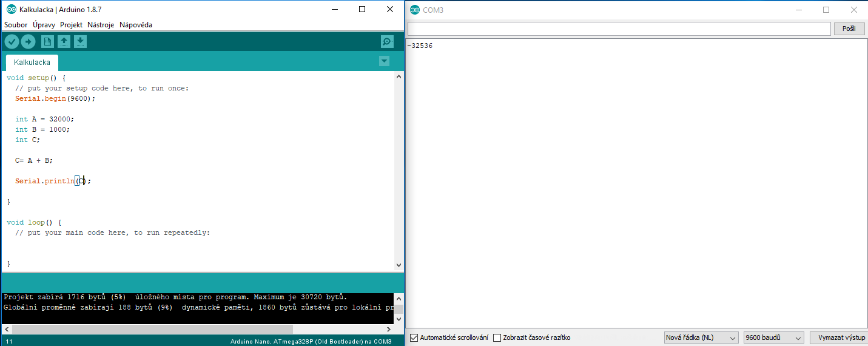Image resolution: width=868 pixels, height=346 pixels.
Task: Select the Kalkulacka sketch tab
Action: pos(32,63)
